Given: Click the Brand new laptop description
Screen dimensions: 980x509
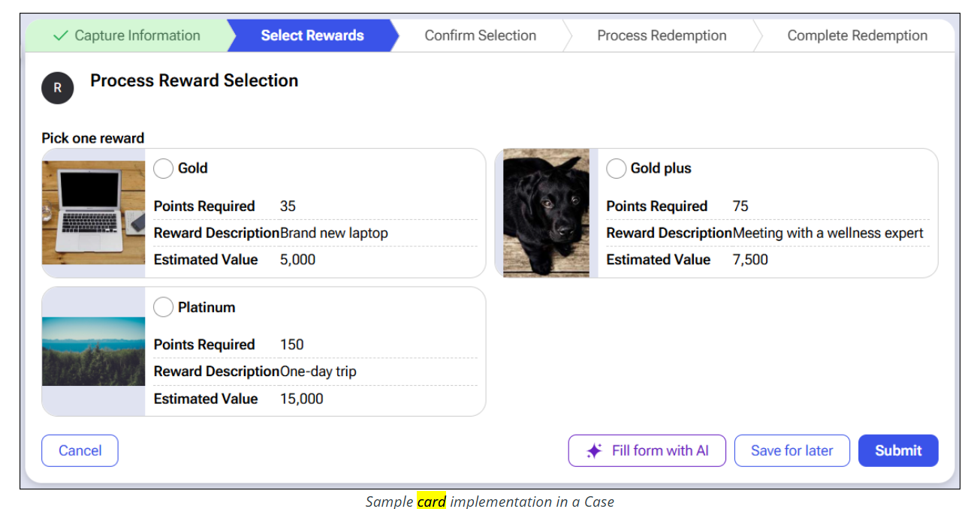Looking at the screenshot, I should pyautogui.click(x=334, y=233).
